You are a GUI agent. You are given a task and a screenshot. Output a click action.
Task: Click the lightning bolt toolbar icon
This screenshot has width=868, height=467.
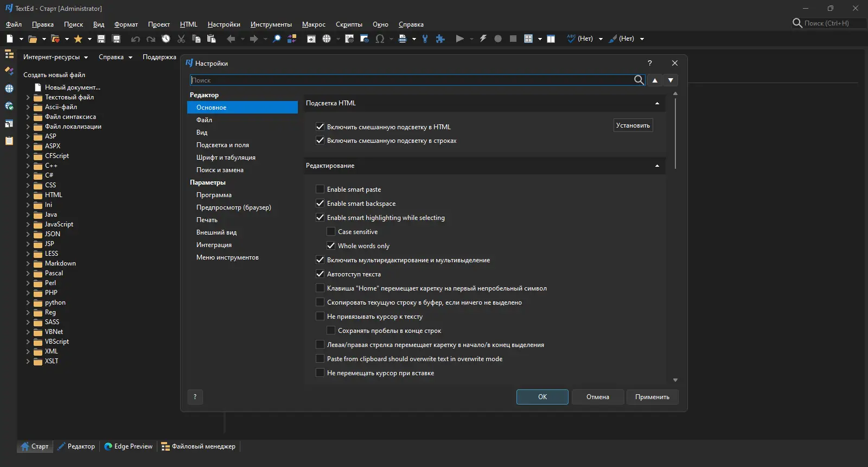click(483, 39)
